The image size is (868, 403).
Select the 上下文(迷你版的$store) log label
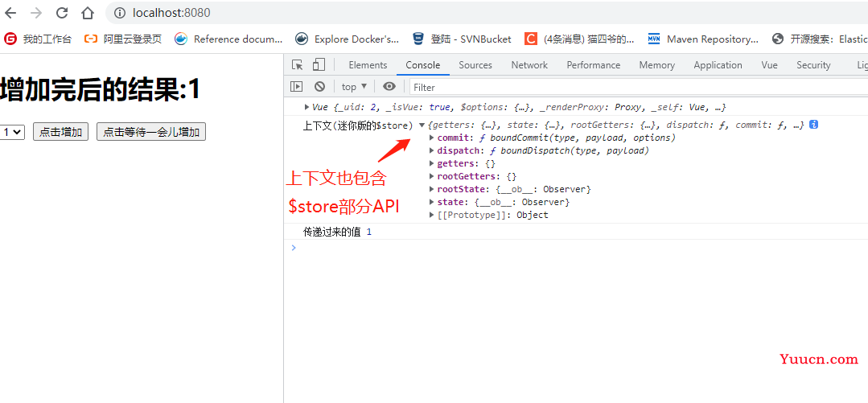tap(358, 125)
